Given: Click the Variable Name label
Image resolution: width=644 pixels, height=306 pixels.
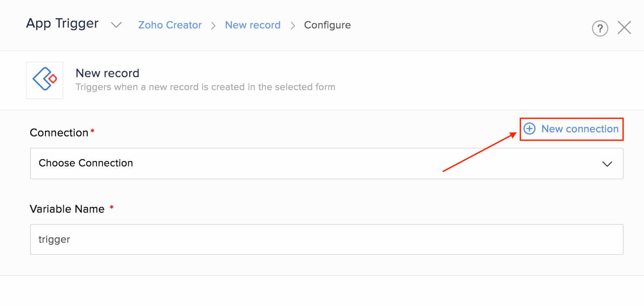Looking at the screenshot, I should click(x=67, y=209).
